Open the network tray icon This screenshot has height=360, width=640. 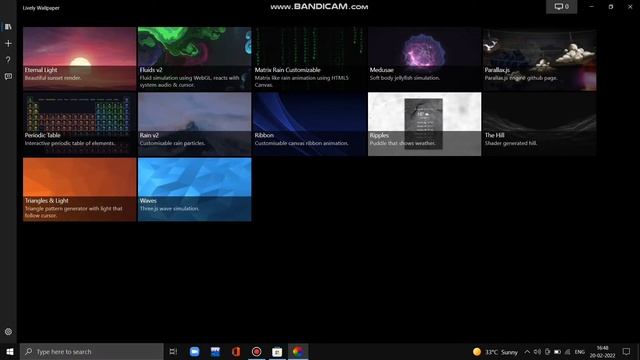click(x=567, y=351)
